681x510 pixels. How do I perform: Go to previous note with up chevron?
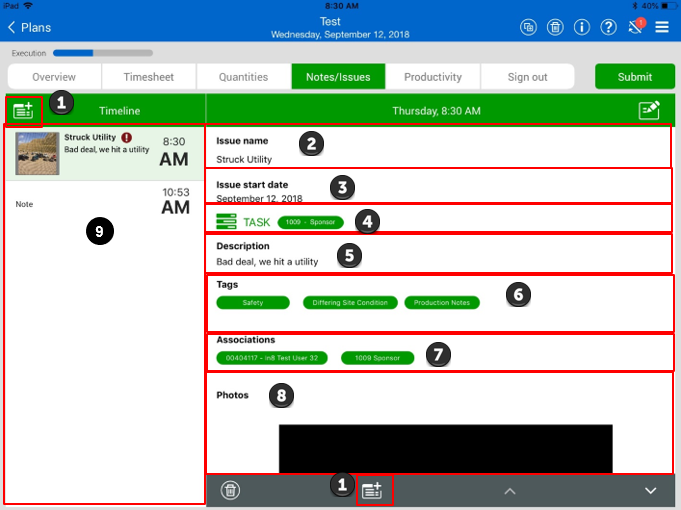pyautogui.click(x=509, y=490)
